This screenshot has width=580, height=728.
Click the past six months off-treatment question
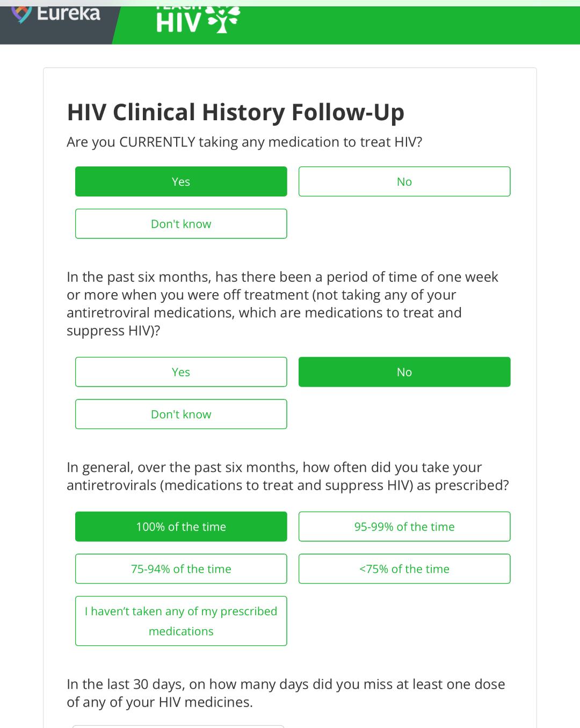(282, 304)
